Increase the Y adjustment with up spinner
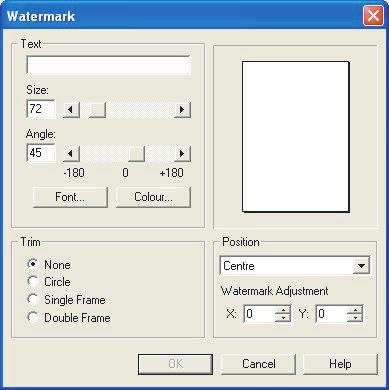This screenshot has height=390, width=389. (x=355, y=310)
